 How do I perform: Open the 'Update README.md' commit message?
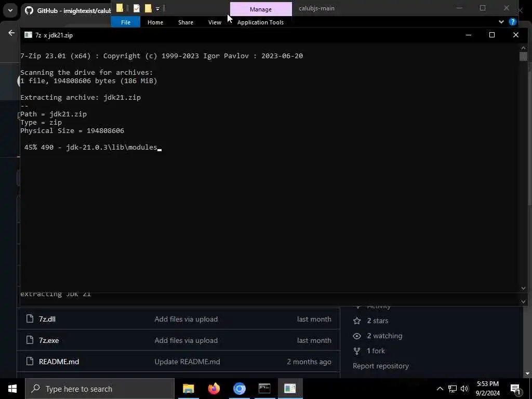pyautogui.click(x=187, y=362)
